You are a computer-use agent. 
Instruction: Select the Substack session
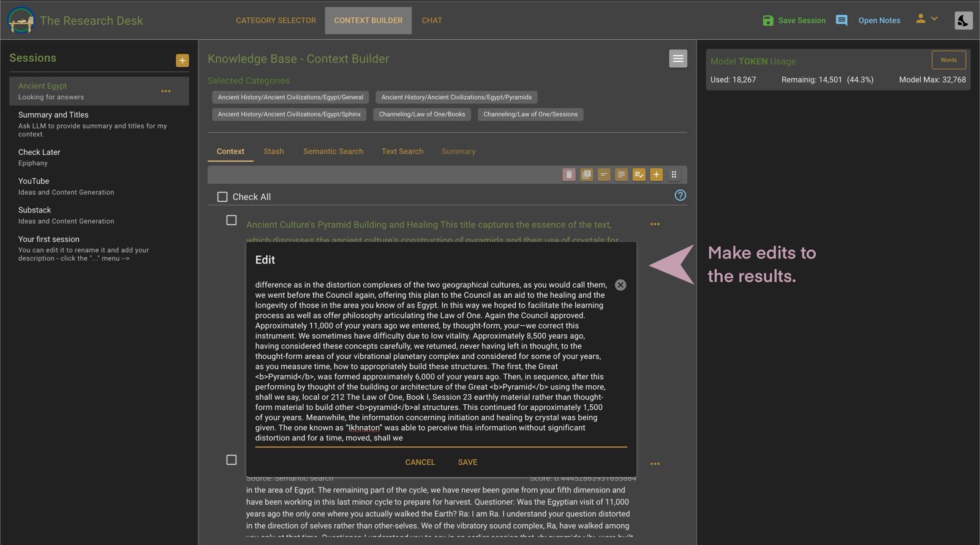pos(99,215)
